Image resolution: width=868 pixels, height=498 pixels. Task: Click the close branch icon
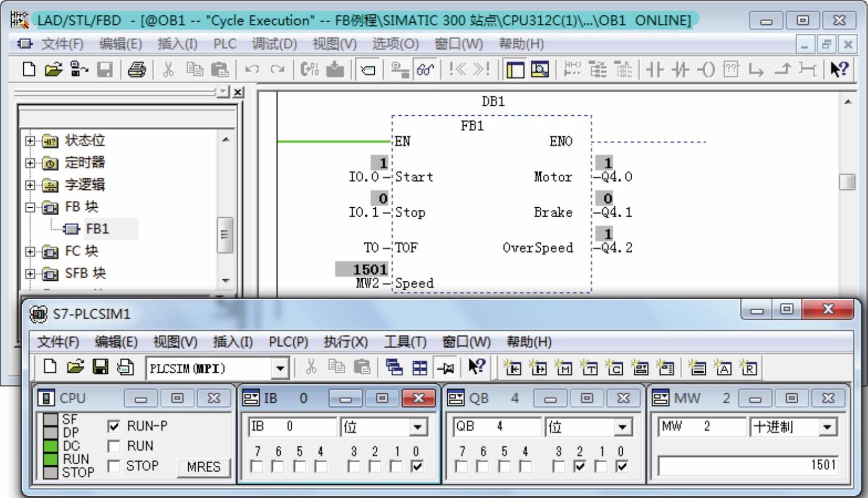tap(783, 69)
